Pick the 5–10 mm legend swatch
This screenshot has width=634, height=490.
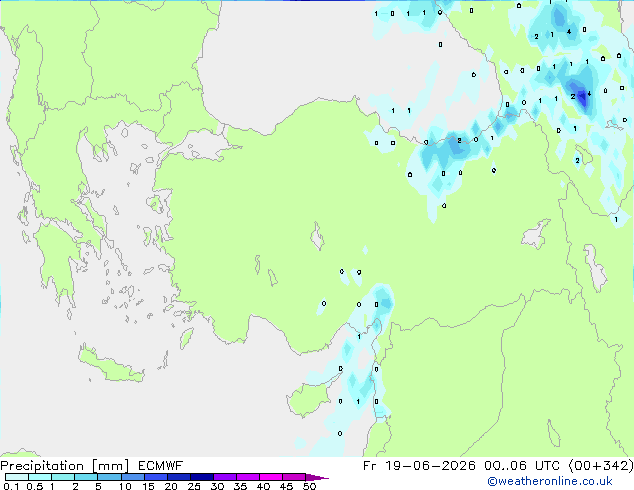coord(110,477)
